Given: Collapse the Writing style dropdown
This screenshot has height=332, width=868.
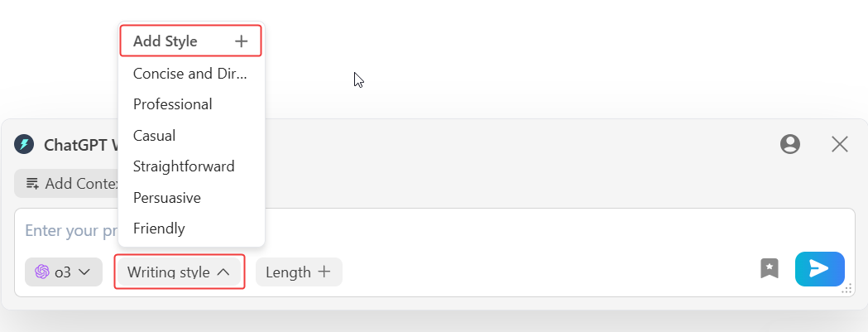Looking at the screenshot, I should tap(180, 272).
